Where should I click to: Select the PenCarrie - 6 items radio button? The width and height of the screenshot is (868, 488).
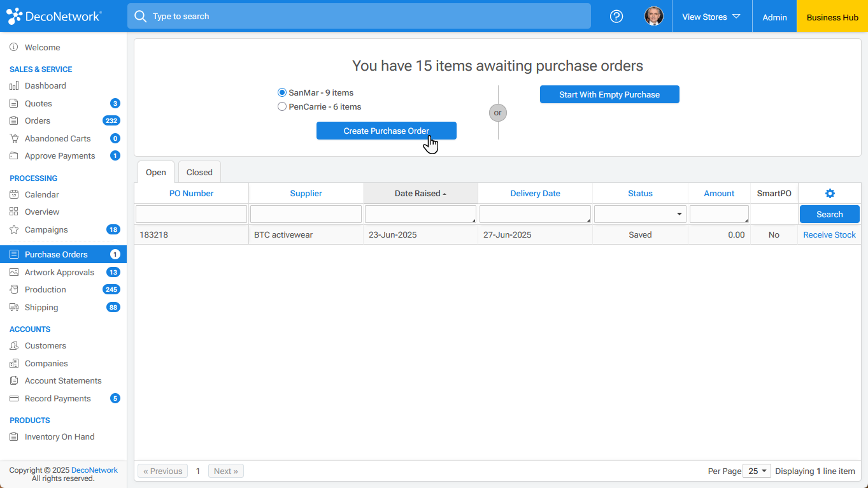coord(282,106)
